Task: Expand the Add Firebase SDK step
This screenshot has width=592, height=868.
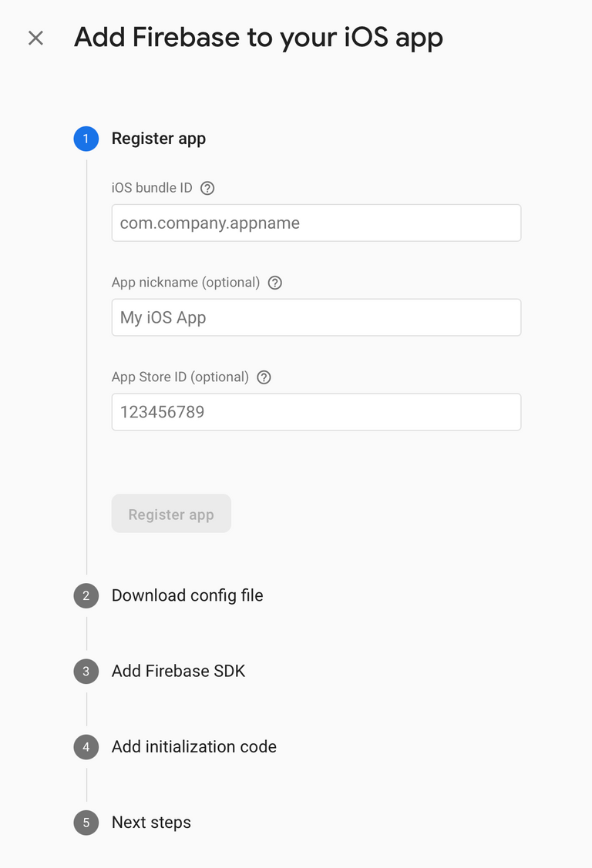Action: [178, 671]
